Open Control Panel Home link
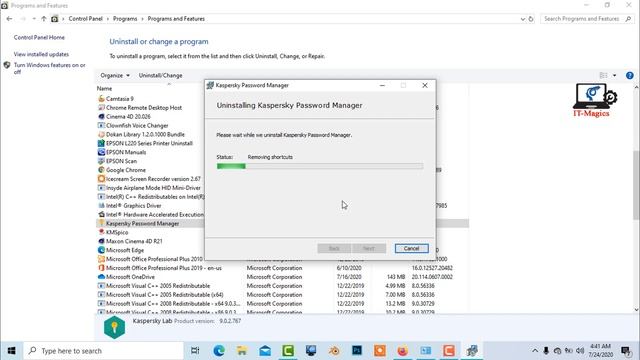 pyautogui.click(x=39, y=37)
